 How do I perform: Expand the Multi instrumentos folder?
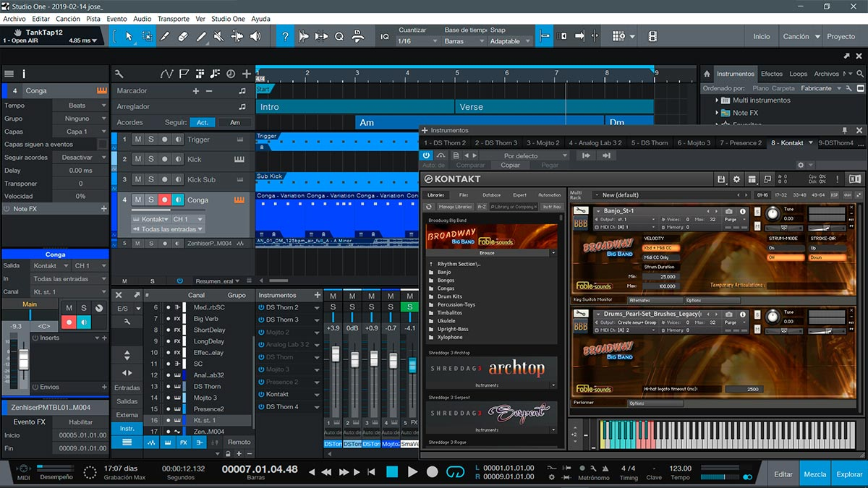point(716,100)
